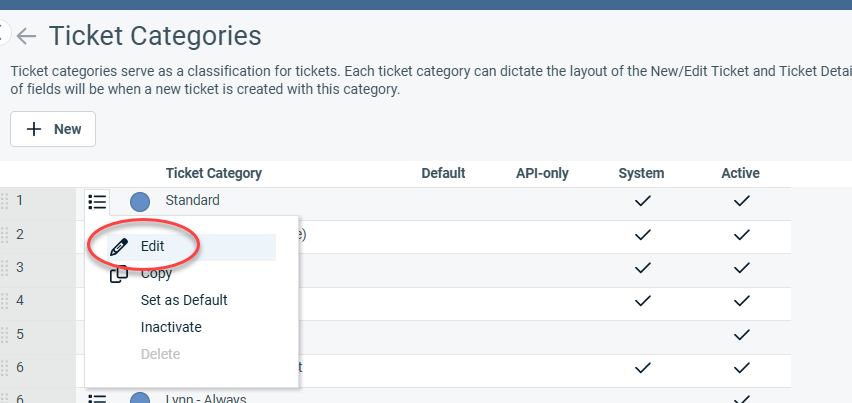Click the System checkmark for Standard row
852x403 pixels.
pos(641,201)
